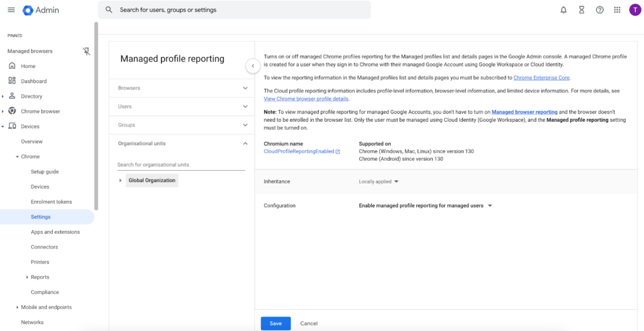644x331 pixels.
Task: Click the search for organisational units field
Action: pyautogui.click(x=181, y=165)
